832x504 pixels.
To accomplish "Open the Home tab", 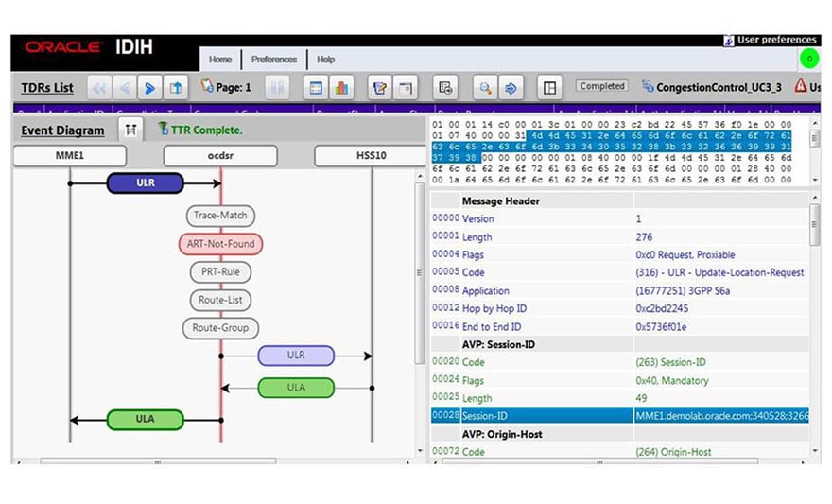I will [220, 60].
